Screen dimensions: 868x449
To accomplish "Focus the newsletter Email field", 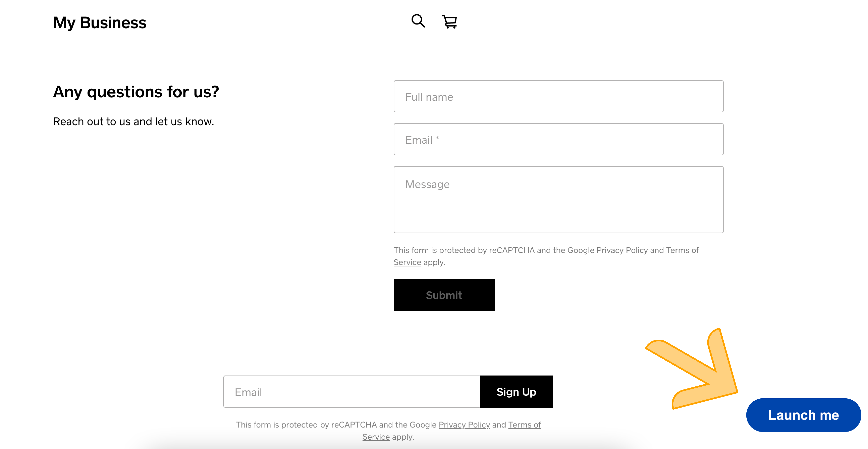I will pos(351,392).
